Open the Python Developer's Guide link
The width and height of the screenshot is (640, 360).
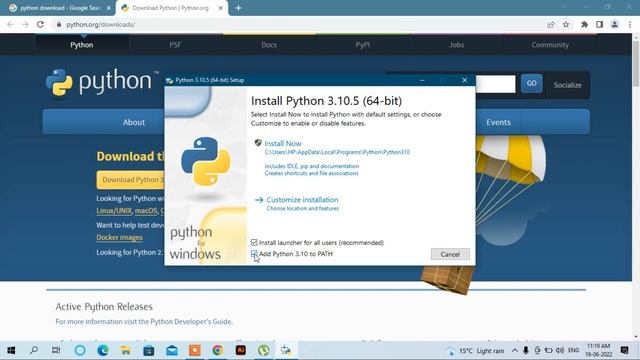(x=191, y=322)
